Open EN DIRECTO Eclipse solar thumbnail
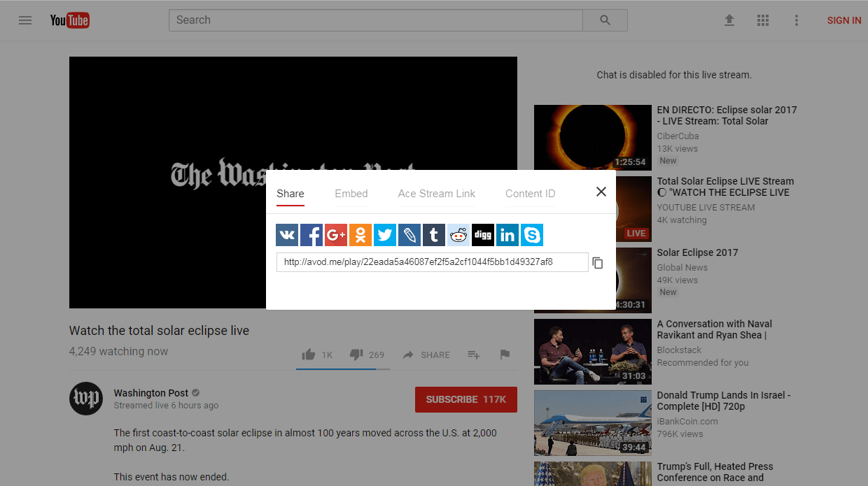The image size is (868, 486). tap(593, 138)
